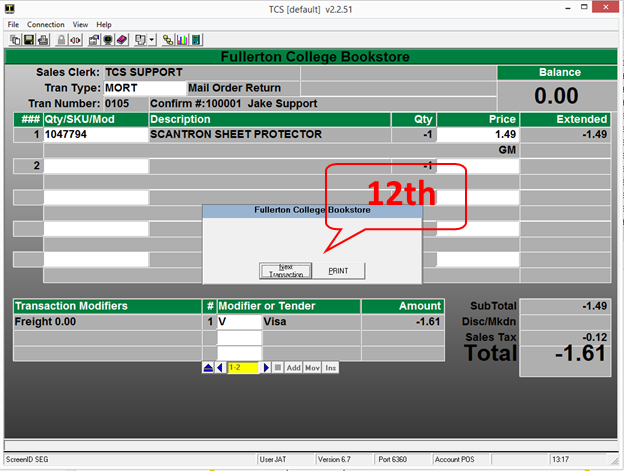Viewport: 624px width, 472px height.
Task: Click the second empty tender code field
Action: pos(239,338)
